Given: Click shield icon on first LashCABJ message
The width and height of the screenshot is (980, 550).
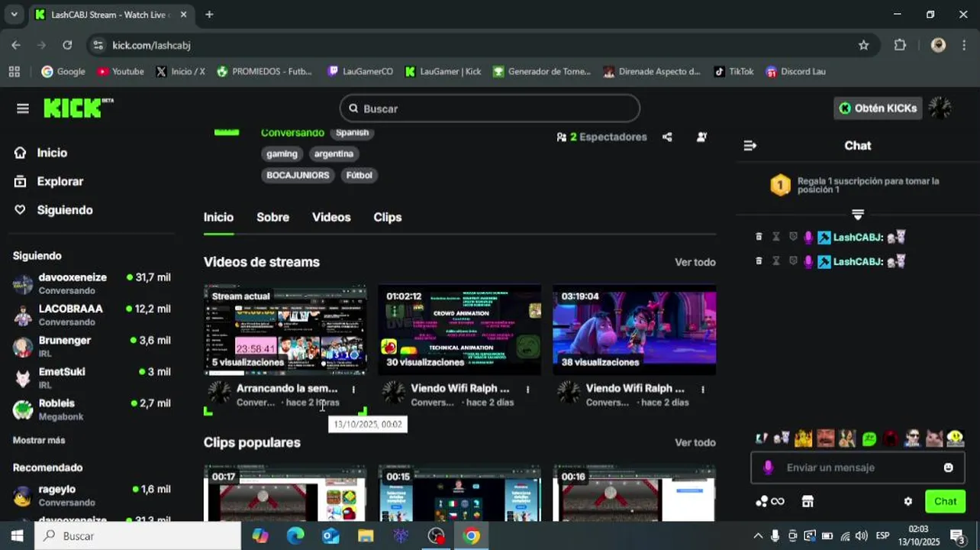Looking at the screenshot, I should 792,238.
